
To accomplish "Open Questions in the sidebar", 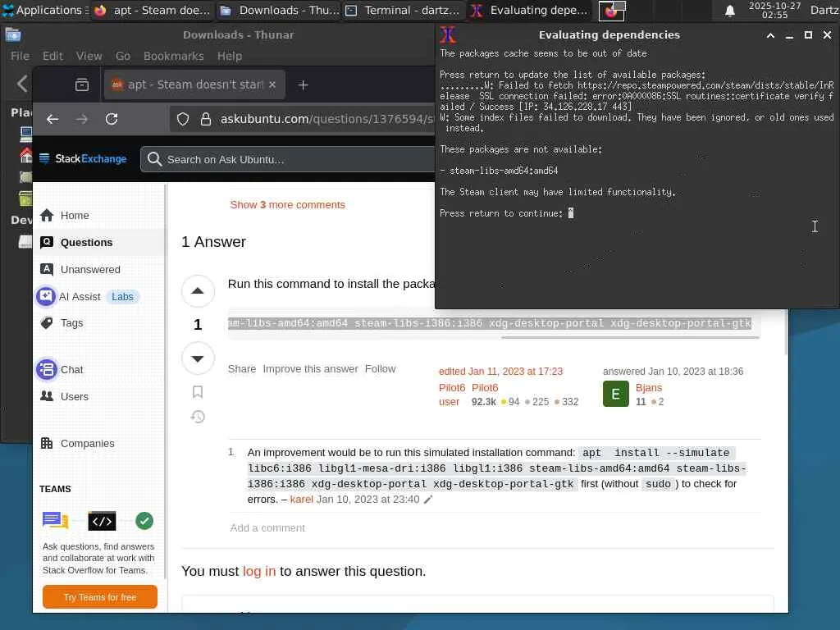I will (86, 242).
